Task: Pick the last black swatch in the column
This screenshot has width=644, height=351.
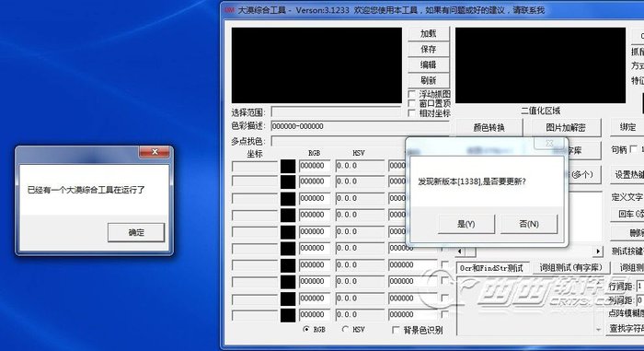Action: [x=288, y=316]
